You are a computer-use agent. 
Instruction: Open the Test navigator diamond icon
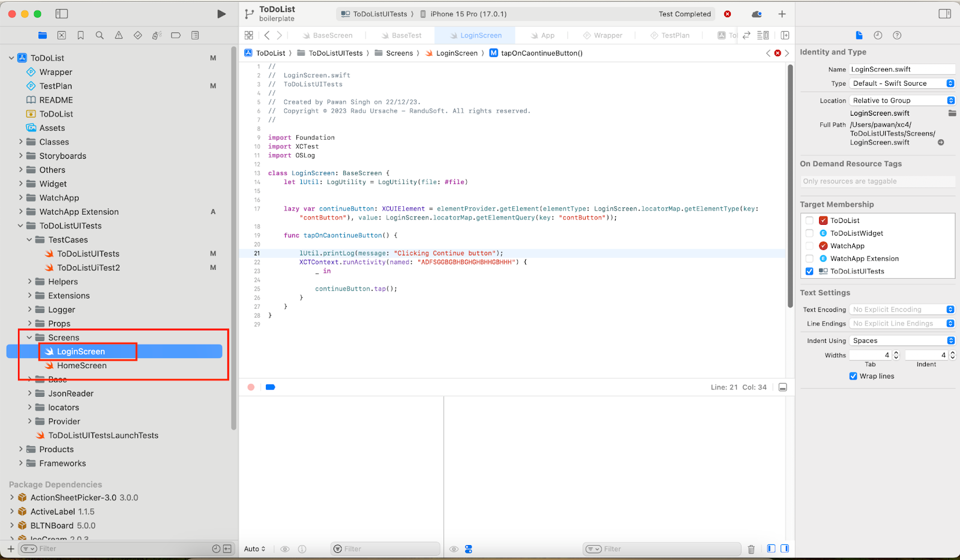138,35
